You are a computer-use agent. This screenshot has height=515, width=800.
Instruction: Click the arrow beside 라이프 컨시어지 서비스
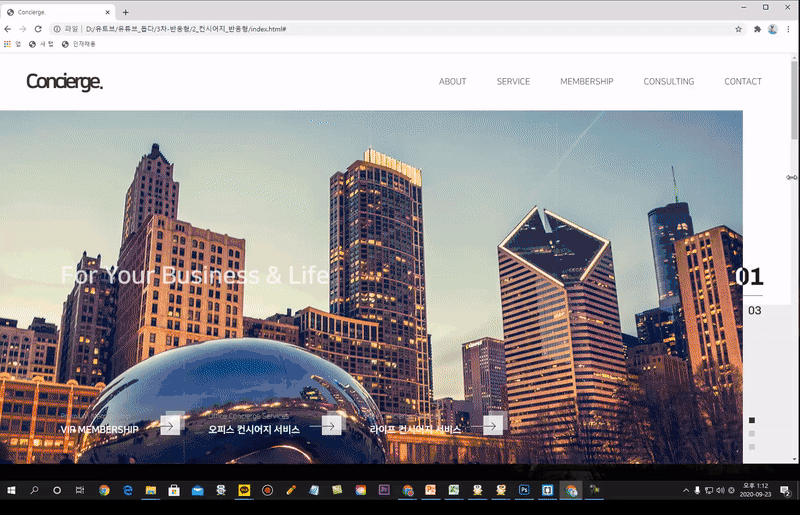493,426
